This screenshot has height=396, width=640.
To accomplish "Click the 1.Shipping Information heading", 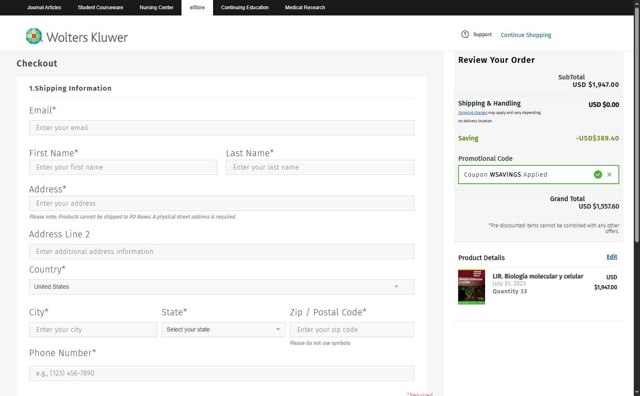I will pos(70,88).
